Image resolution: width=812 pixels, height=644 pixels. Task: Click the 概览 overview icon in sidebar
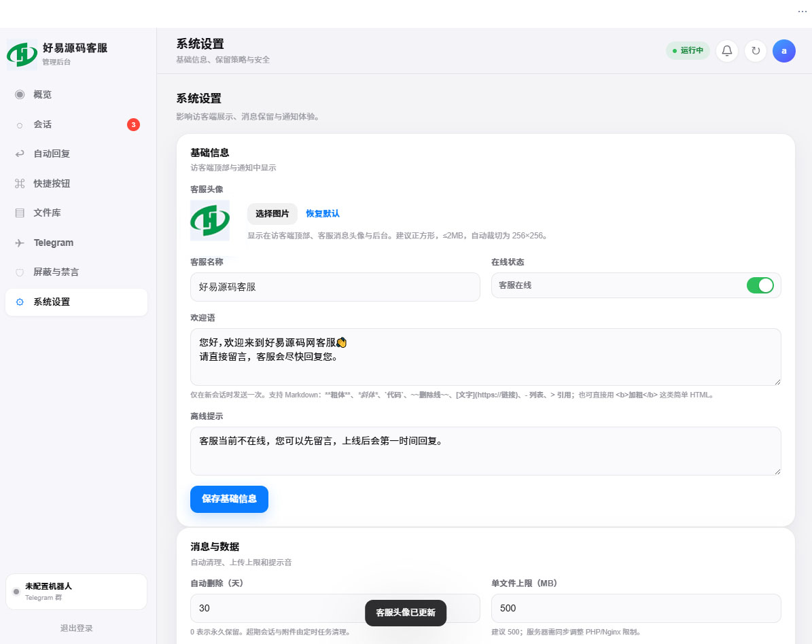(20, 94)
